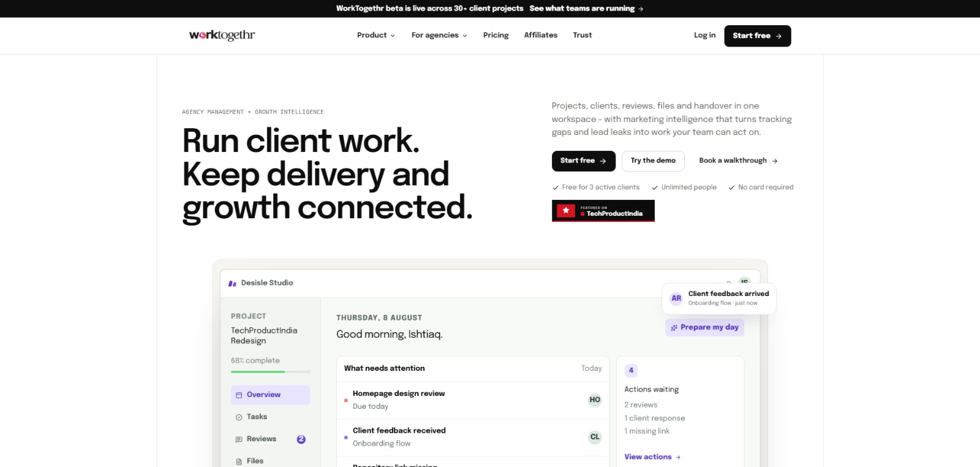The width and height of the screenshot is (980, 467).
Task: Click the 1 missing link text
Action: pyautogui.click(x=647, y=431)
